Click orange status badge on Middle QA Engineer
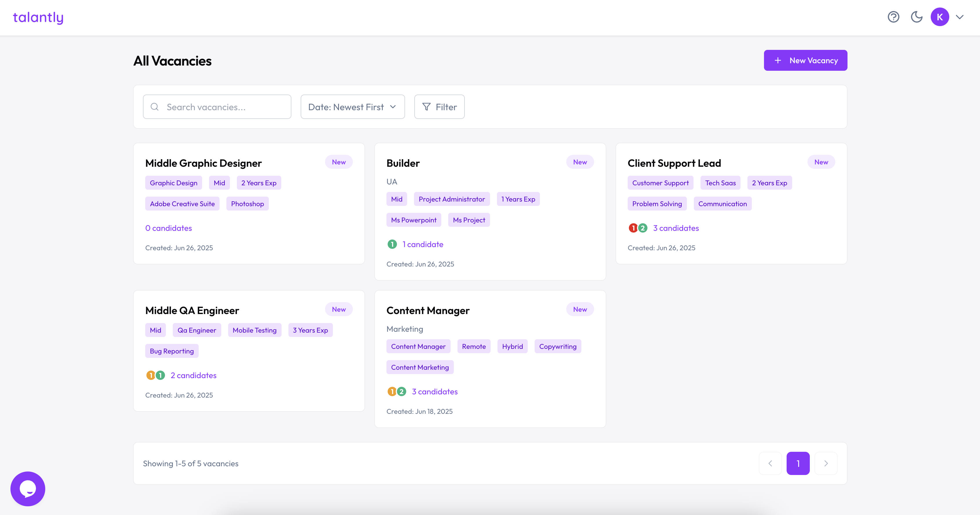 click(151, 376)
